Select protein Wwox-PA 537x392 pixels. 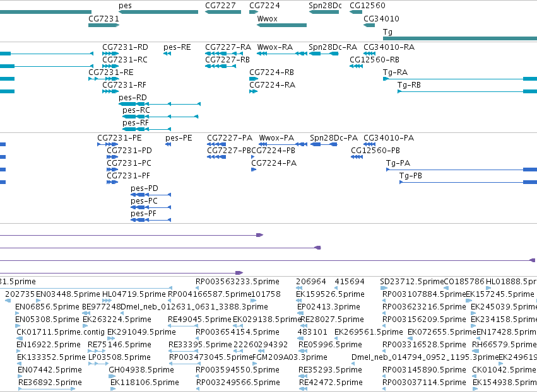pyautogui.click(x=276, y=138)
